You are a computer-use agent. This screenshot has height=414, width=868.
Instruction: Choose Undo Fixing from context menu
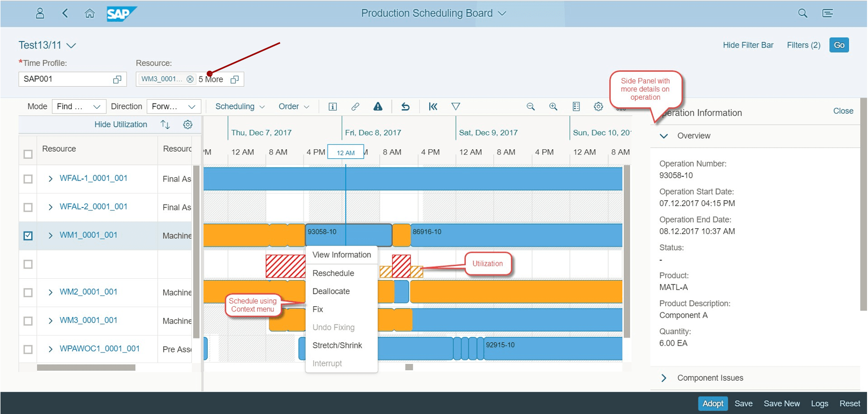(x=342, y=327)
